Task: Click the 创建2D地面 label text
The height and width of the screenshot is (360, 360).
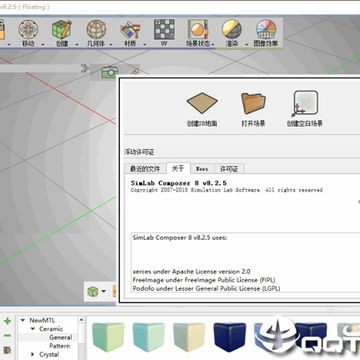Action: (x=202, y=123)
